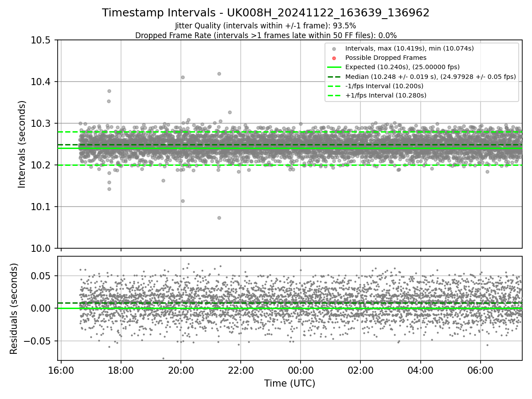Click legend entry 'Possible Dropped Frames'
Viewport: 532px width, 399px height.
pos(386,58)
